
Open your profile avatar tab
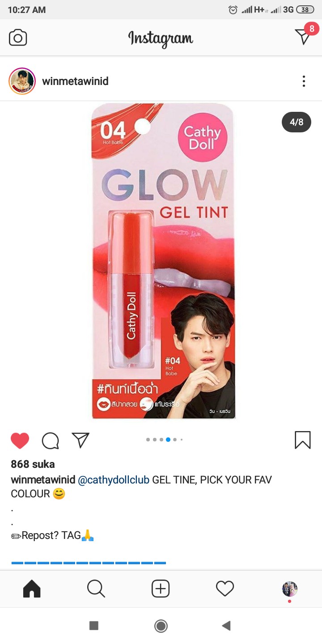coord(290,589)
